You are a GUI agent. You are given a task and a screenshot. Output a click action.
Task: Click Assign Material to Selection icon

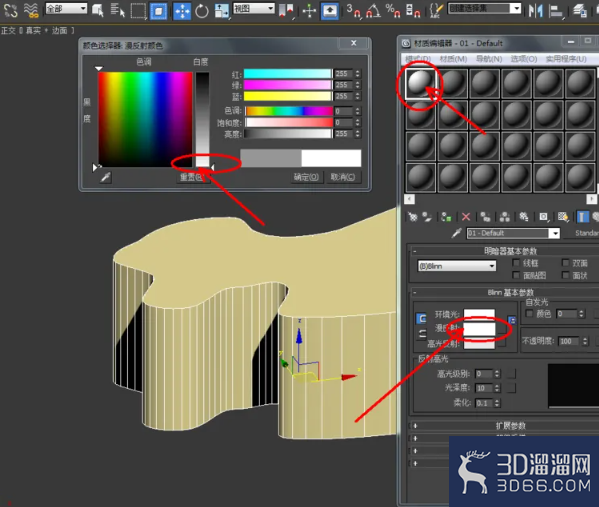(x=446, y=217)
